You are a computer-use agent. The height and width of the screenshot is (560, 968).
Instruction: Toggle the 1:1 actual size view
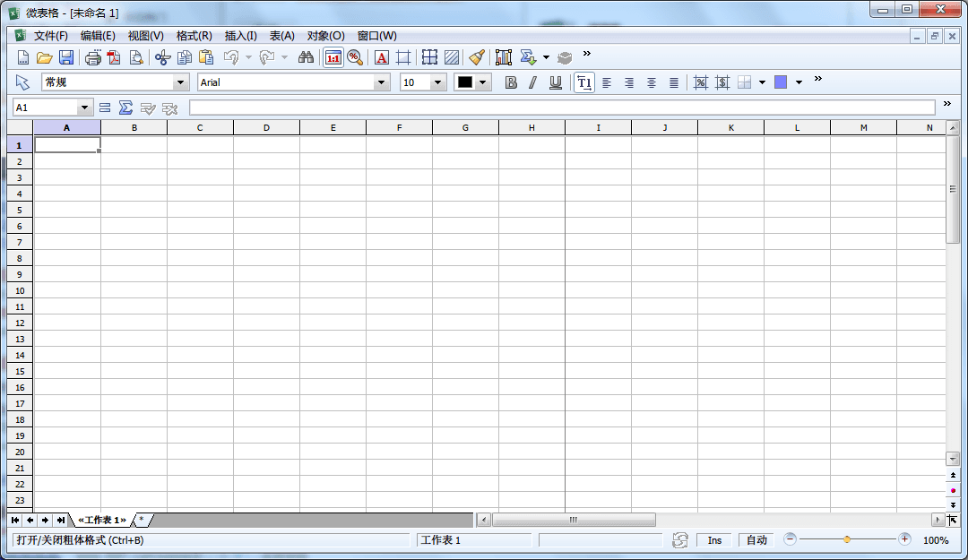pos(333,58)
